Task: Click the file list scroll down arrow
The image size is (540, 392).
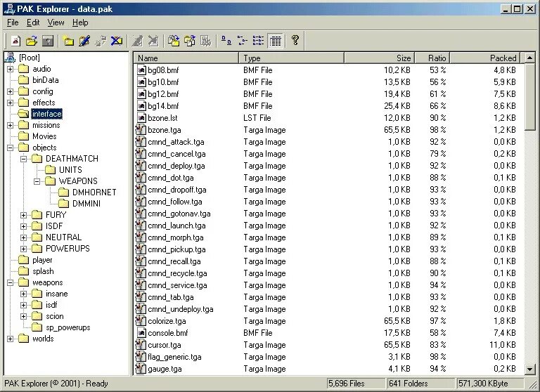Action: [x=530, y=370]
